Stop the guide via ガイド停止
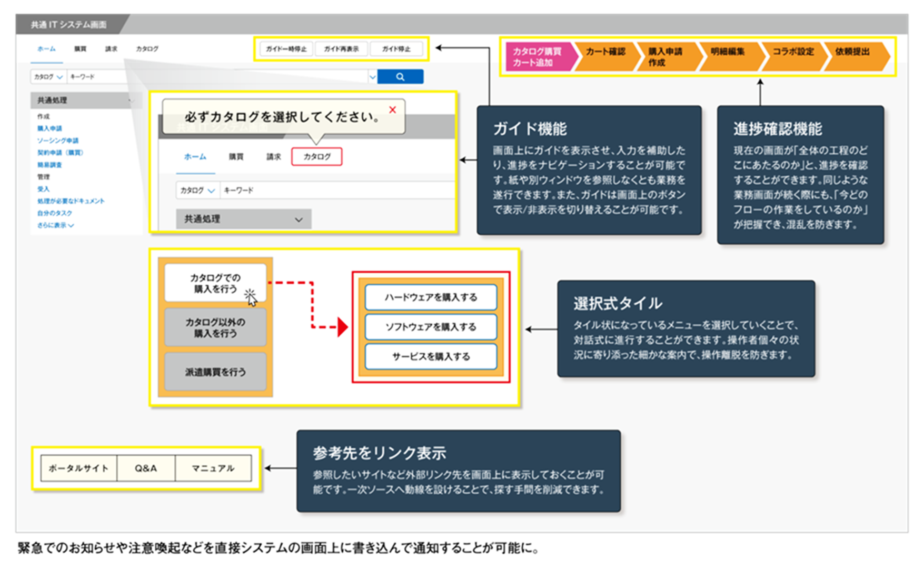Image resolution: width=924 pixels, height=569 pixels. (396, 48)
